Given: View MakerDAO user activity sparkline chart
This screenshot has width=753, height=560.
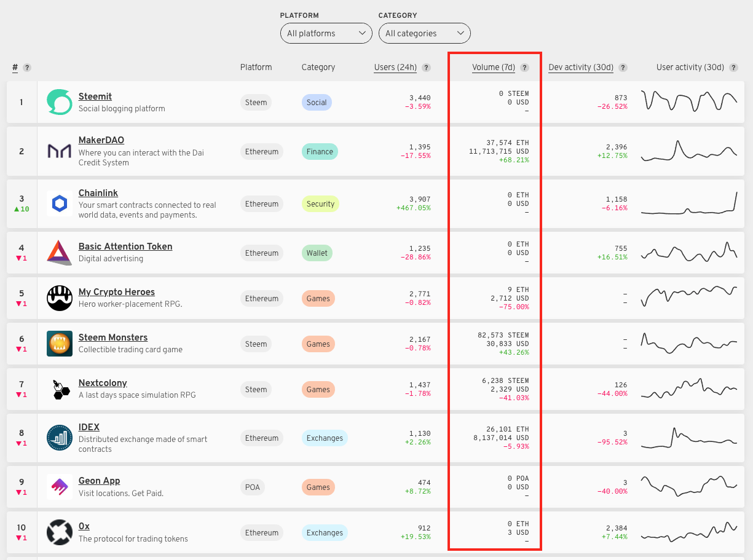Looking at the screenshot, I should pyautogui.click(x=689, y=151).
